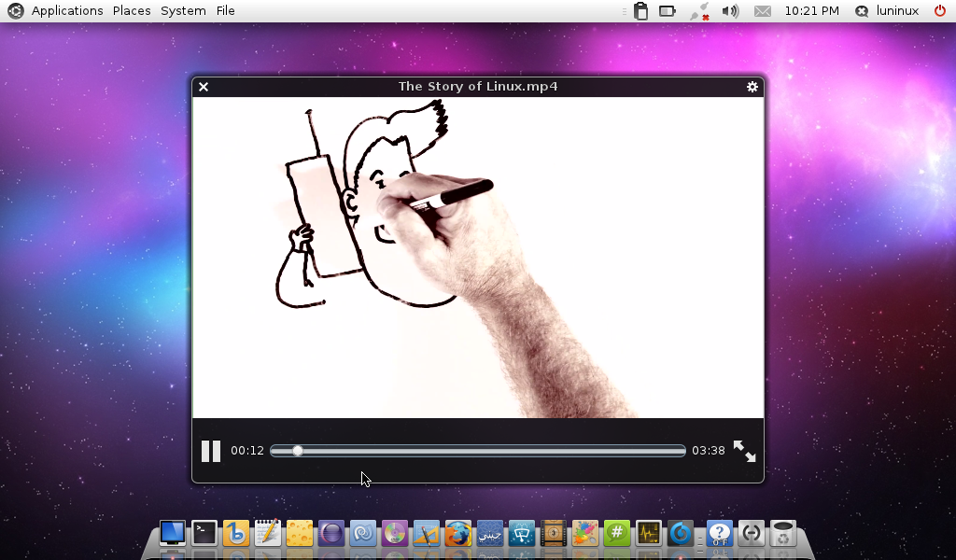Open the mail envelope indicator
This screenshot has width=956, height=560.
point(763,11)
